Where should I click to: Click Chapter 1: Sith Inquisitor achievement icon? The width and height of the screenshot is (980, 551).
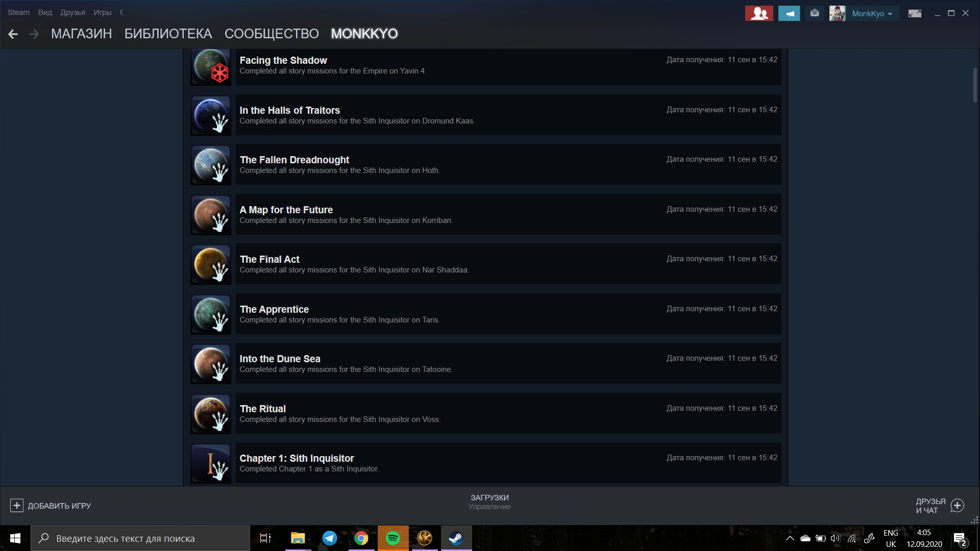pyautogui.click(x=211, y=463)
